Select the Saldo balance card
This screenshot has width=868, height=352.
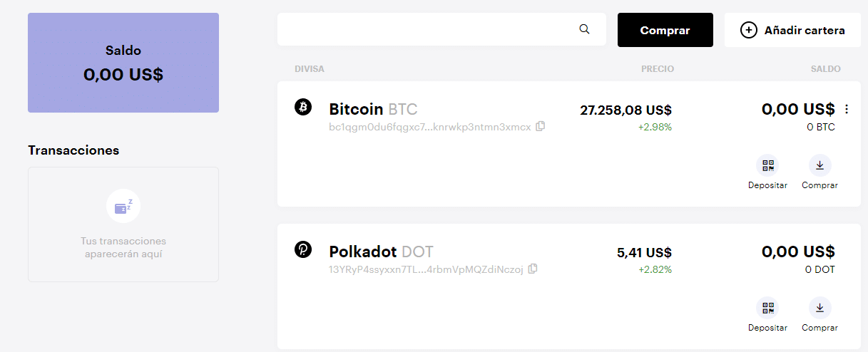click(x=123, y=63)
